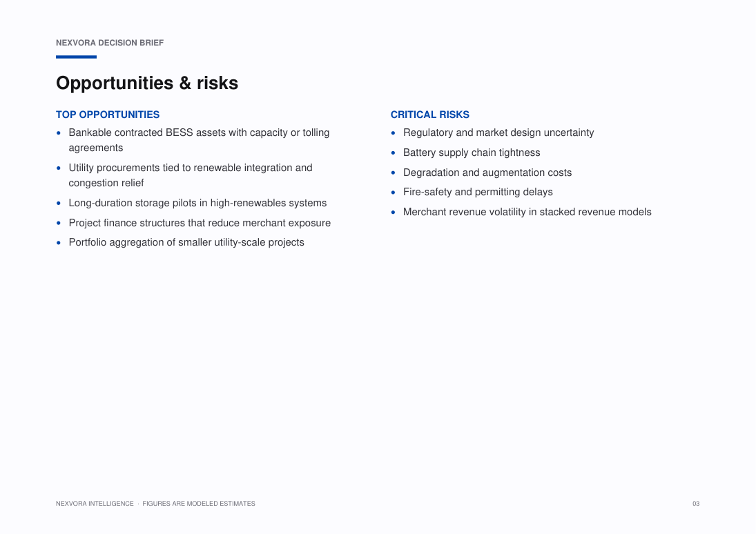Viewport: 756px width, 534px height.
Task: Click the 'Bankable contracted BESS assets' bullet
Action: click(x=199, y=140)
